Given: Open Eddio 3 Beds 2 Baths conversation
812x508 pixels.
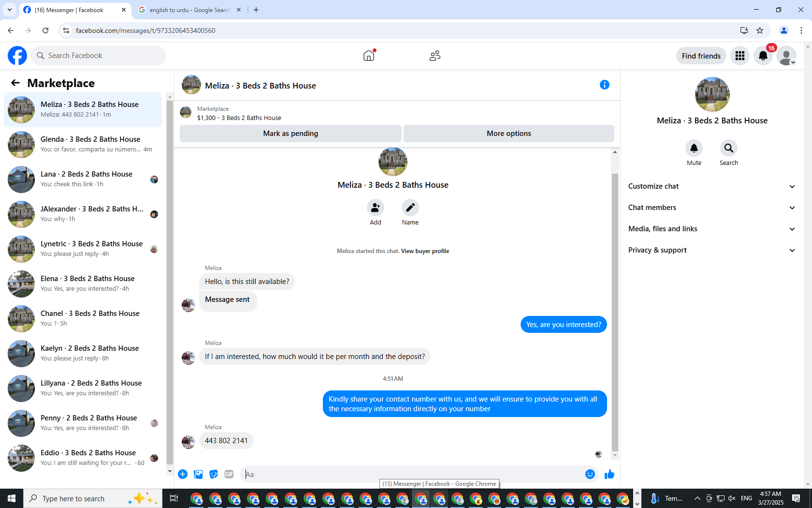Looking at the screenshot, I should (x=83, y=458).
